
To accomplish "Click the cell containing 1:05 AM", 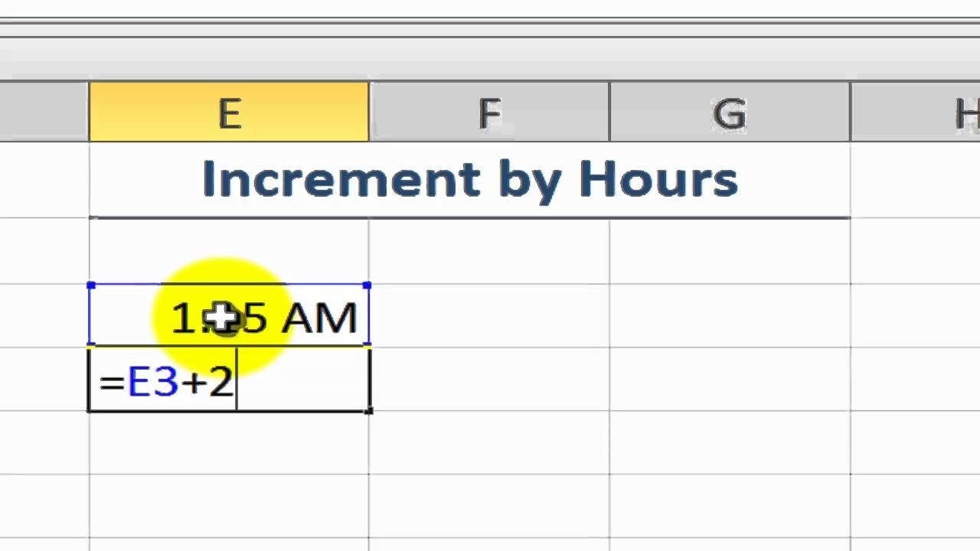I will coord(229,316).
